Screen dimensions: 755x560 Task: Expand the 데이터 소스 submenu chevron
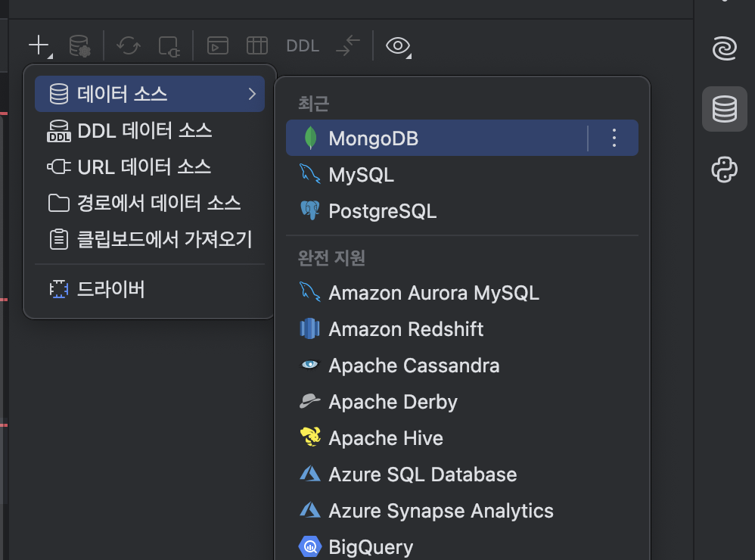click(x=252, y=94)
